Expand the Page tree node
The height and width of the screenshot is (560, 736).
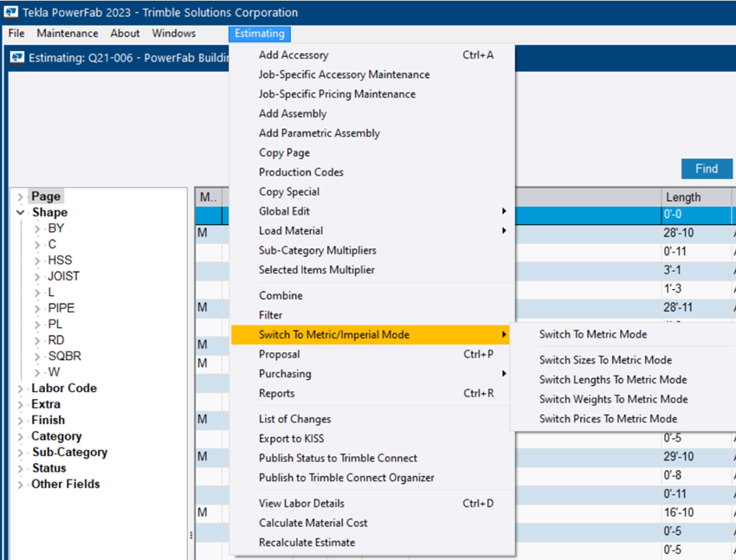click(20, 196)
